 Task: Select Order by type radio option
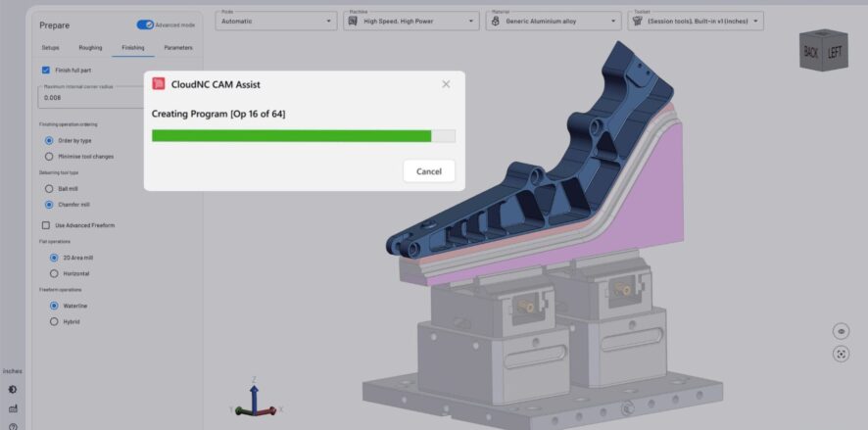[49, 141]
